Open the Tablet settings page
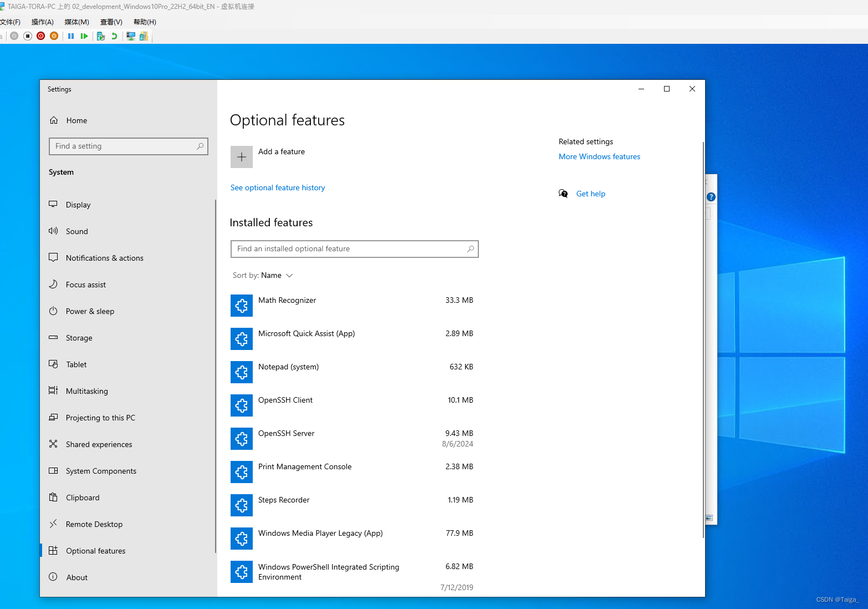This screenshot has width=868, height=609. 128,364
